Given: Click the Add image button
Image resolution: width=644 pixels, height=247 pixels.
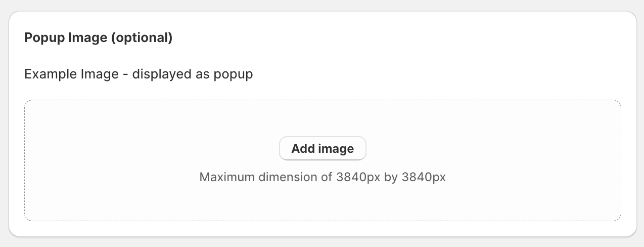Looking at the screenshot, I should tap(323, 149).
